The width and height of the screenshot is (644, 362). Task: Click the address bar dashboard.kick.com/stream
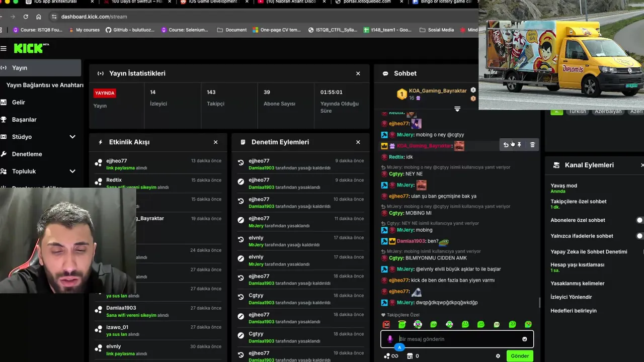click(94, 17)
